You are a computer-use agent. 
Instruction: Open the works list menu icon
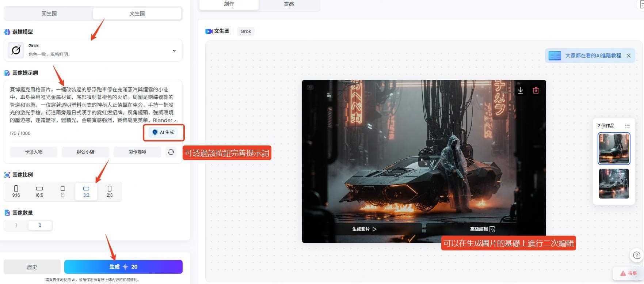(628, 125)
